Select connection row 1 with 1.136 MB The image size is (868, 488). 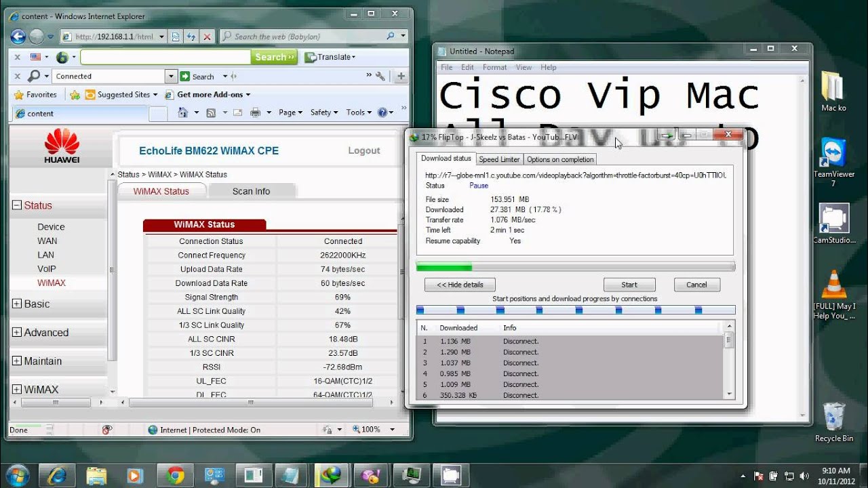point(570,341)
